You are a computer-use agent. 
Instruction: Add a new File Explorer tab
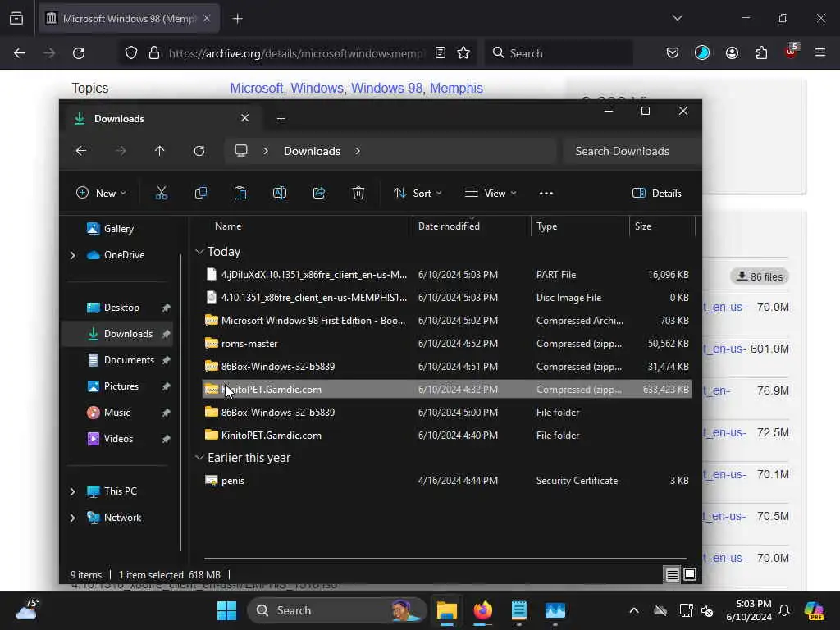[x=281, y=118]
